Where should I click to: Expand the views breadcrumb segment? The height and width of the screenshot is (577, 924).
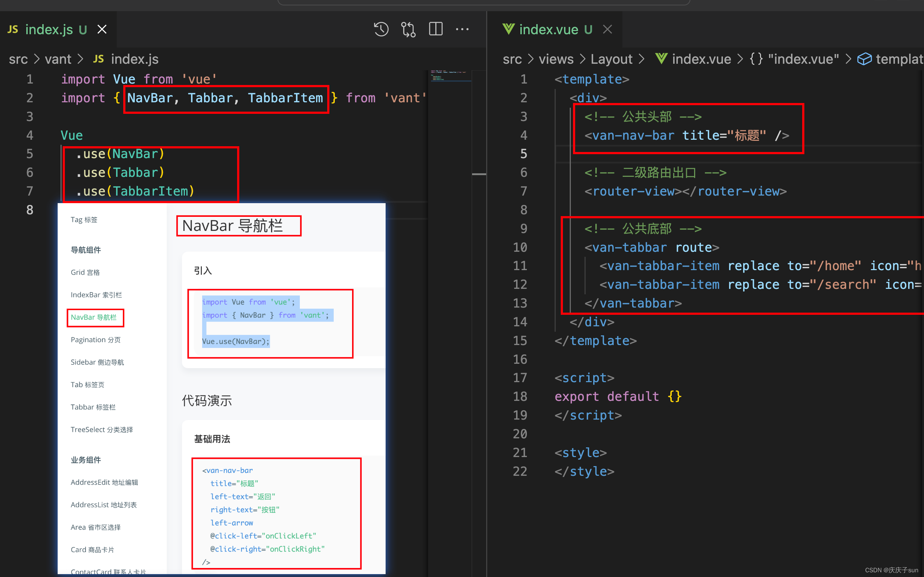(x=556, y=59)
